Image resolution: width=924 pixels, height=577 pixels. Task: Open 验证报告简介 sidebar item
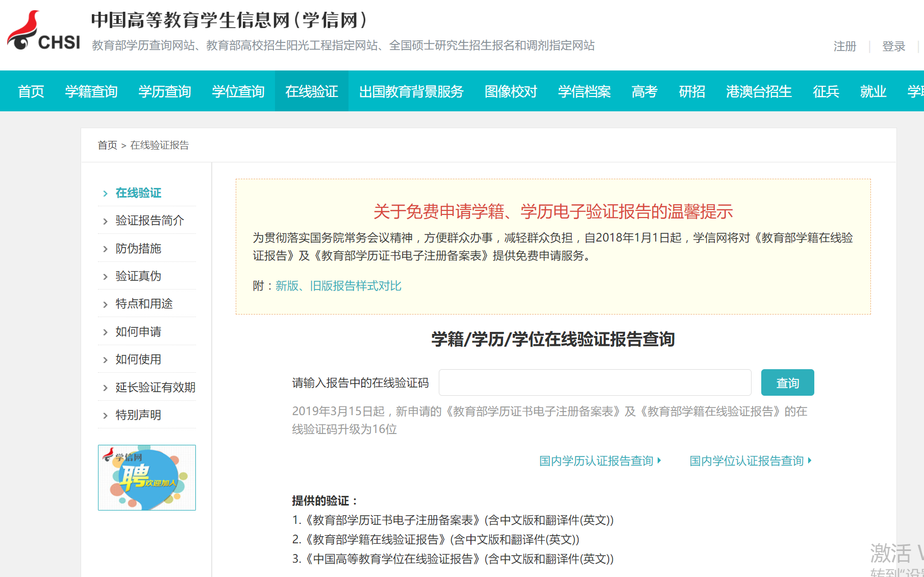[x=149, y=221]
